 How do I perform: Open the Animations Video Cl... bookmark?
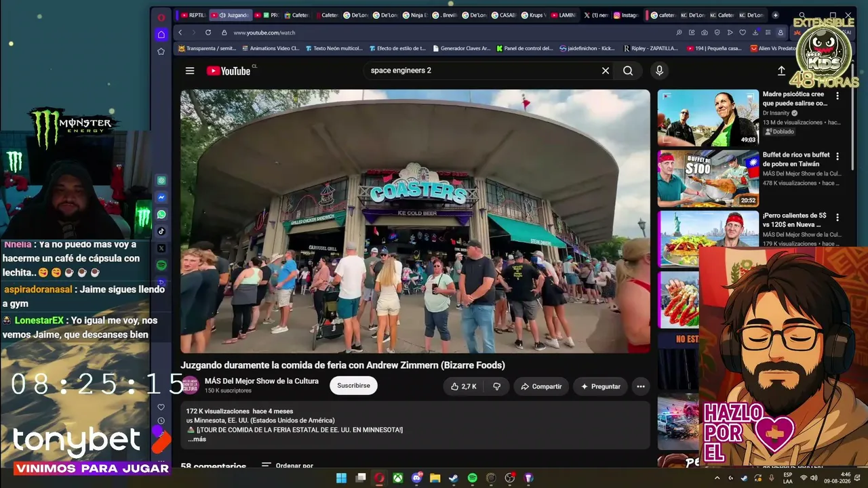point(270,49)
